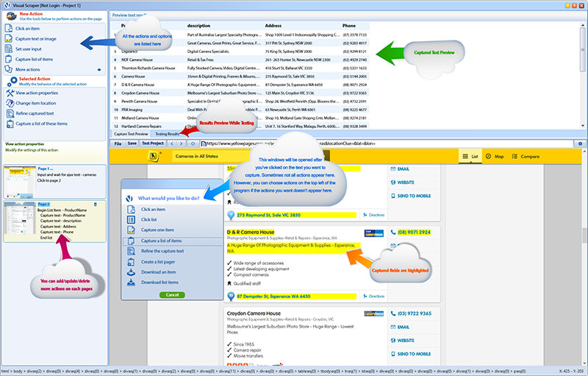The image size is (588, 376).
Task: Click the 'Click an item' action icon in New Action panel
Action: [10, 29]
